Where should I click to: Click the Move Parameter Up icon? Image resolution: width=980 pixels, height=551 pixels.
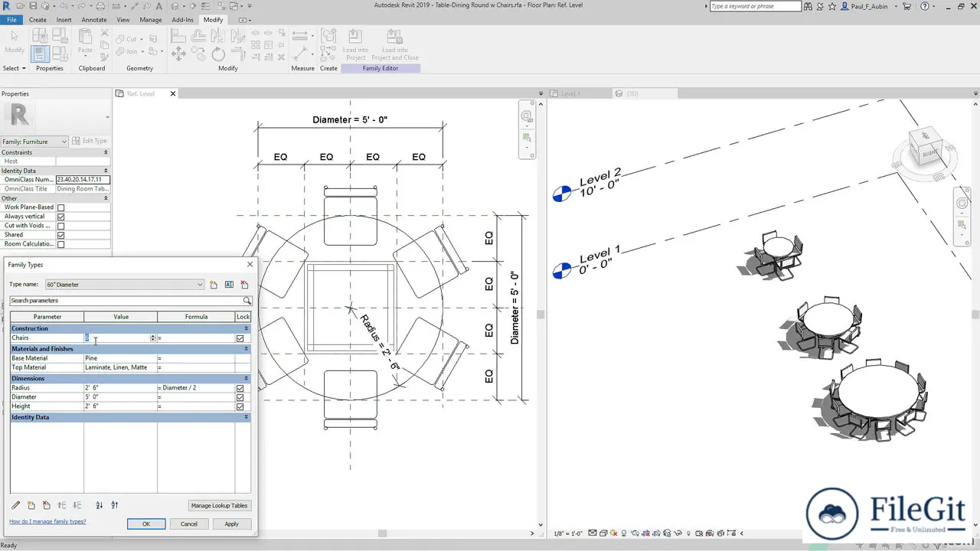pos(62,505)
